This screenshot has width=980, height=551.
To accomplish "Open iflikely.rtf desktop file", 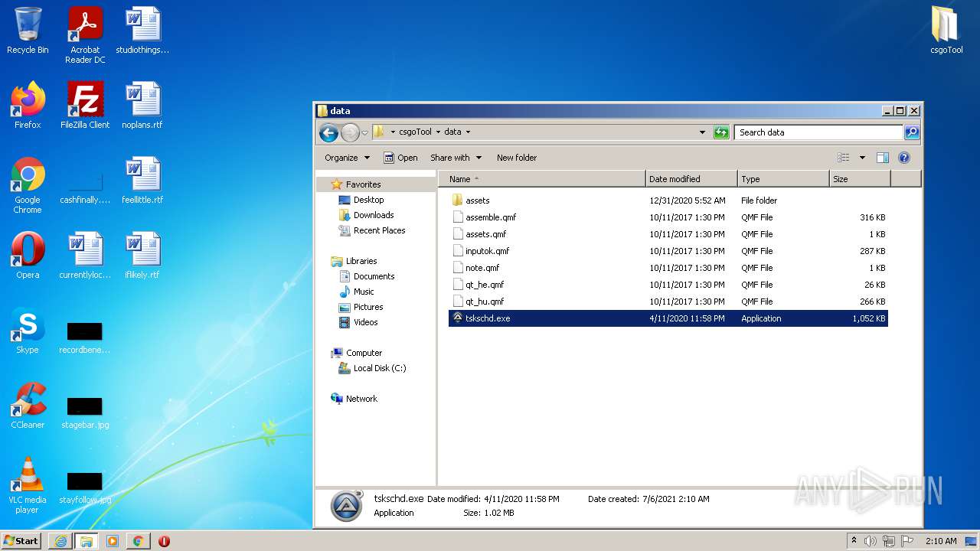I will point(142,256).
